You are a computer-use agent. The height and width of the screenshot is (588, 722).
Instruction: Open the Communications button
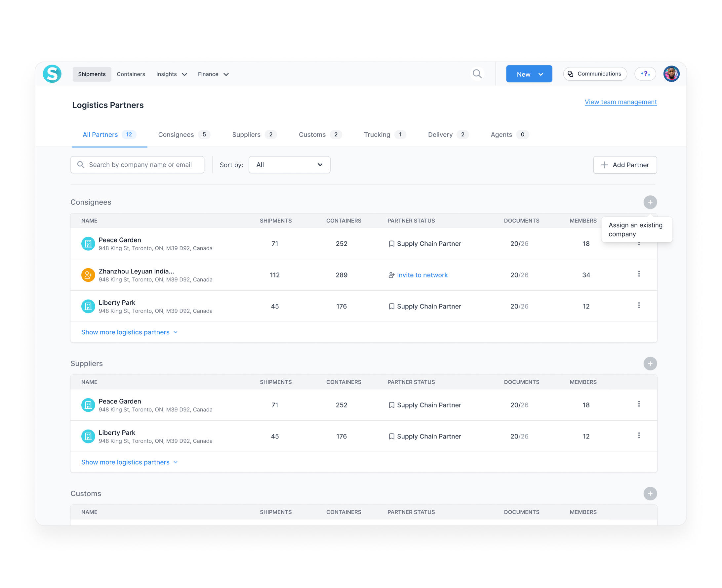tap(595, 74)
